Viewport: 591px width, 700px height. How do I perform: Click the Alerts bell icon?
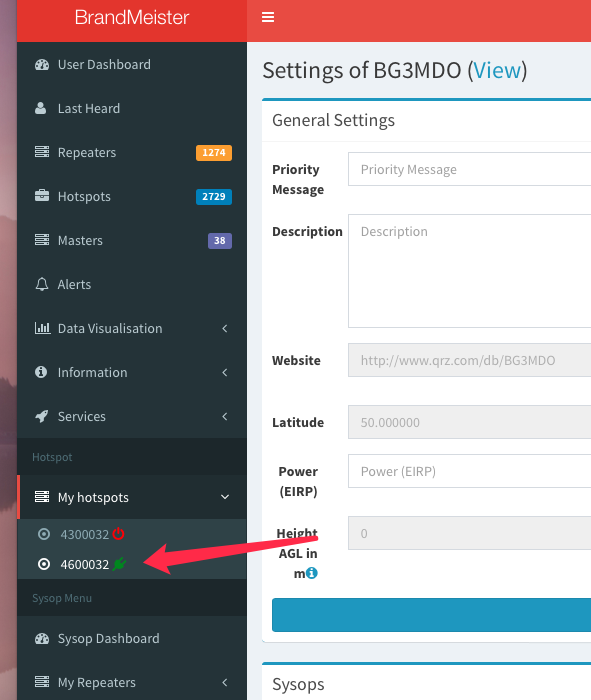42,284
